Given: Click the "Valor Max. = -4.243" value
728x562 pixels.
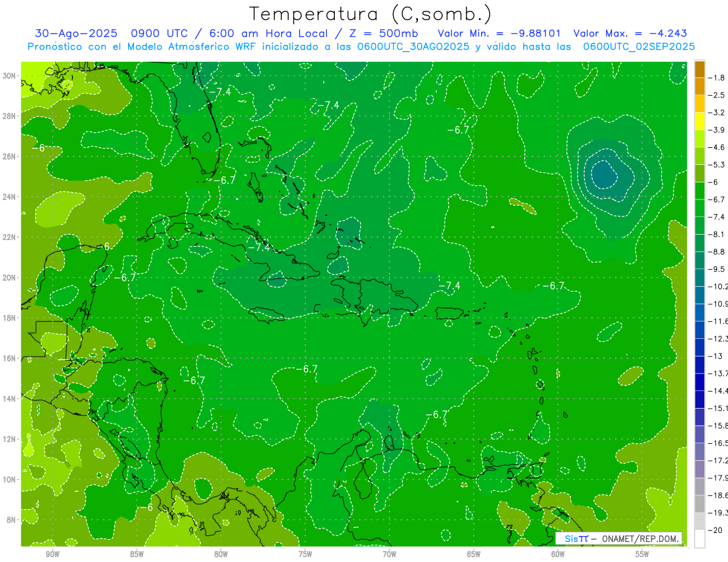Looking at the screenshot, I should click(630, 33).
